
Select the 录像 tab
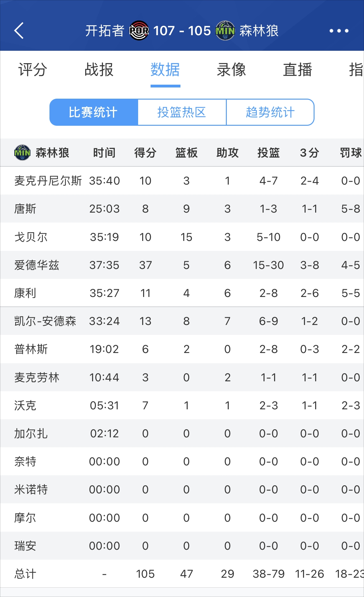pos(231,69)
